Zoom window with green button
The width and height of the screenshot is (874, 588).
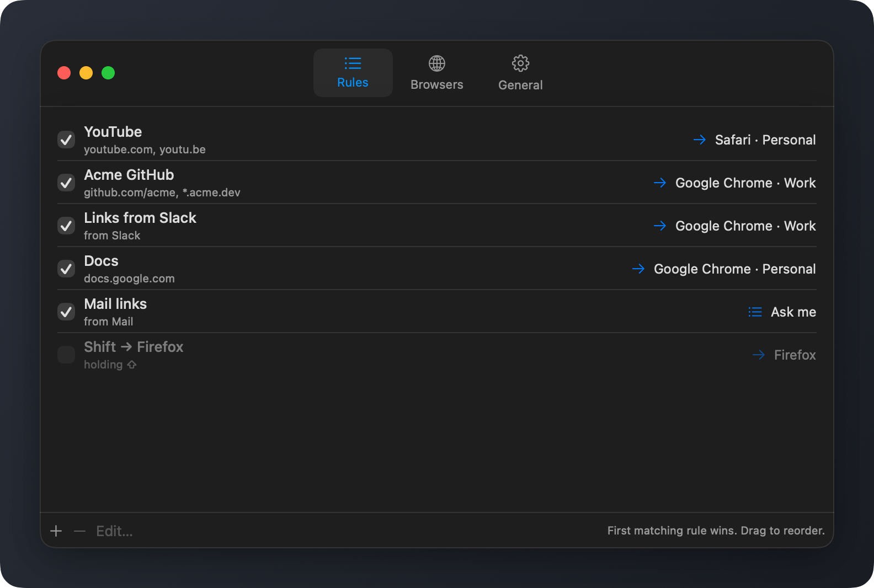pos(108,73)
